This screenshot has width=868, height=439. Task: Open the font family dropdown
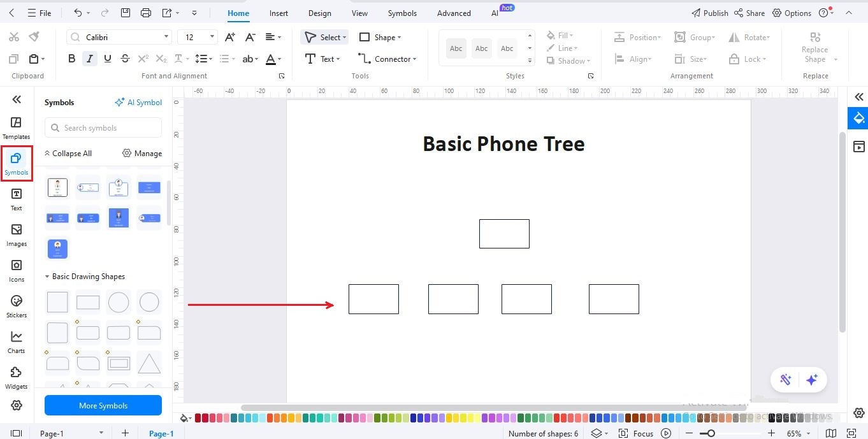[118, 36]
